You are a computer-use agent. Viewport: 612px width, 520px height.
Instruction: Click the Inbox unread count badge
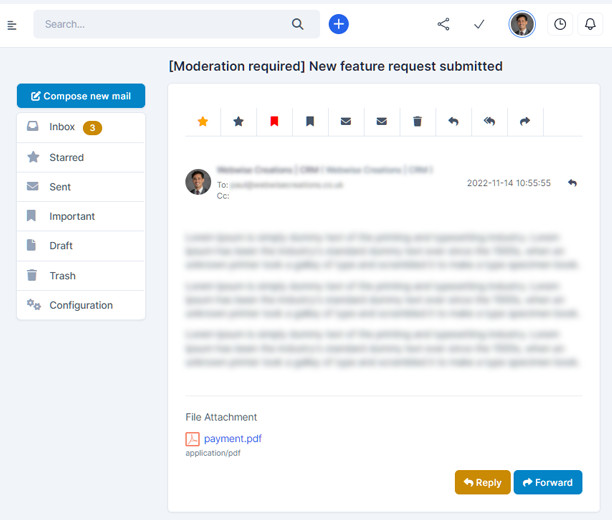coord(93,128)
